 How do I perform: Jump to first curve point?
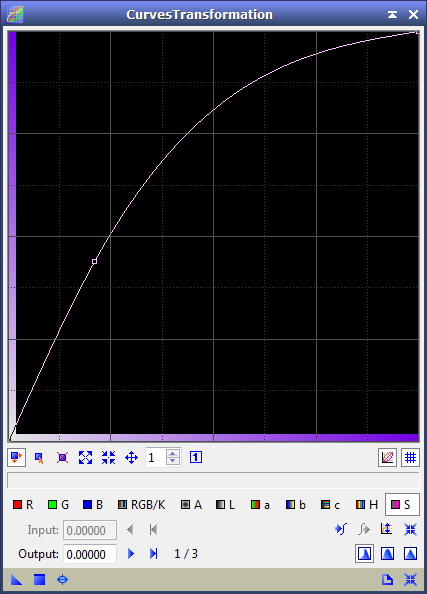(x=153, y=530)
